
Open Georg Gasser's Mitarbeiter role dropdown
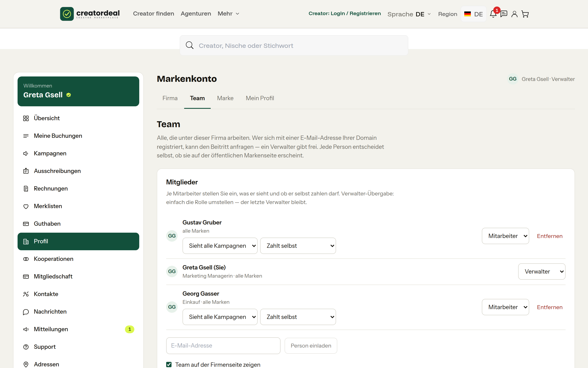(x=505, y=307)
